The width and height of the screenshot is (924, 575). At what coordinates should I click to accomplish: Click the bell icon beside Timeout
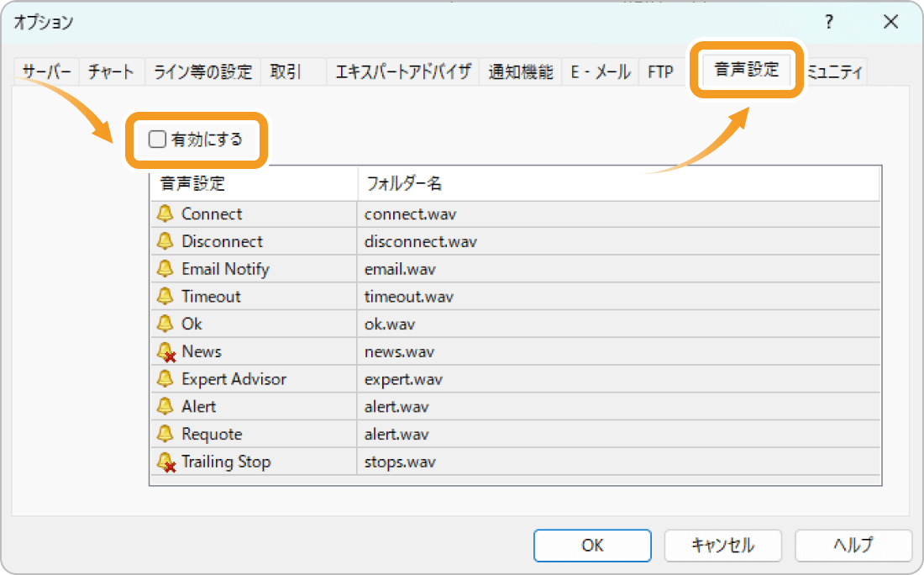[x=165, y=296]
